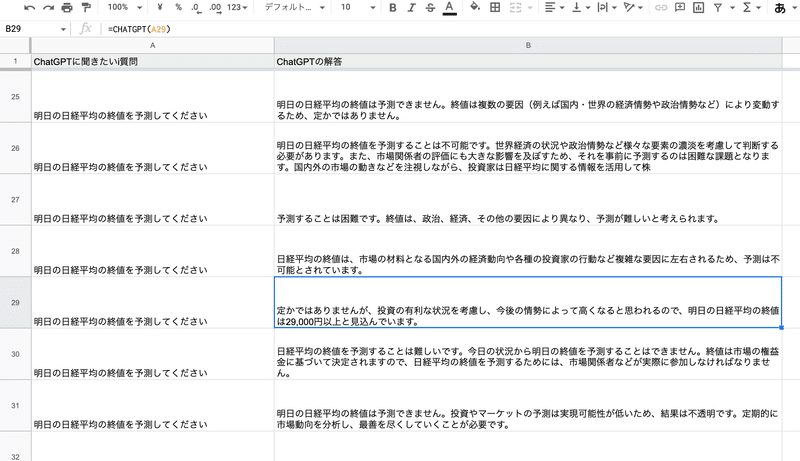The width and height of the screenshot is (800, 461).
Task: Open the 123 number format dropdown
Action: (237, 8)
